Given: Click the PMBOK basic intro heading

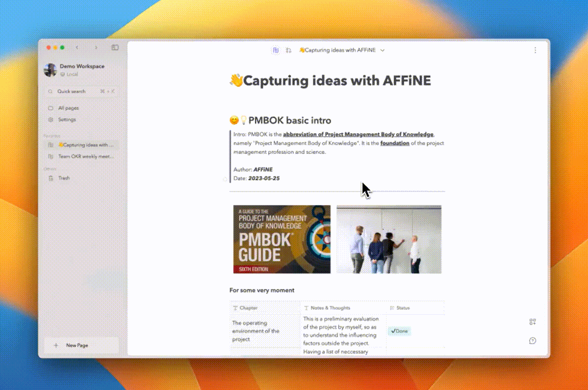Looking at the screenshot, I should click(281, 120).
